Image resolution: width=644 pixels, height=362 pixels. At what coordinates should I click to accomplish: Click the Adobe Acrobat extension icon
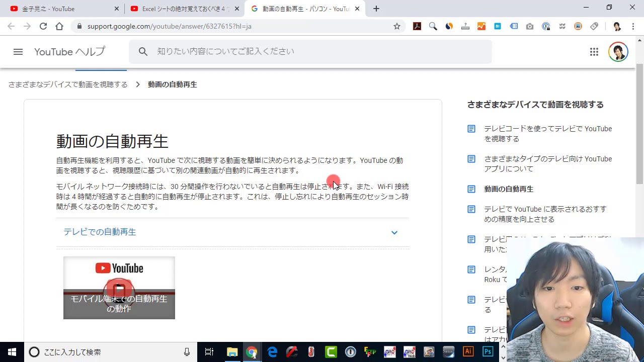pos(417,26)
